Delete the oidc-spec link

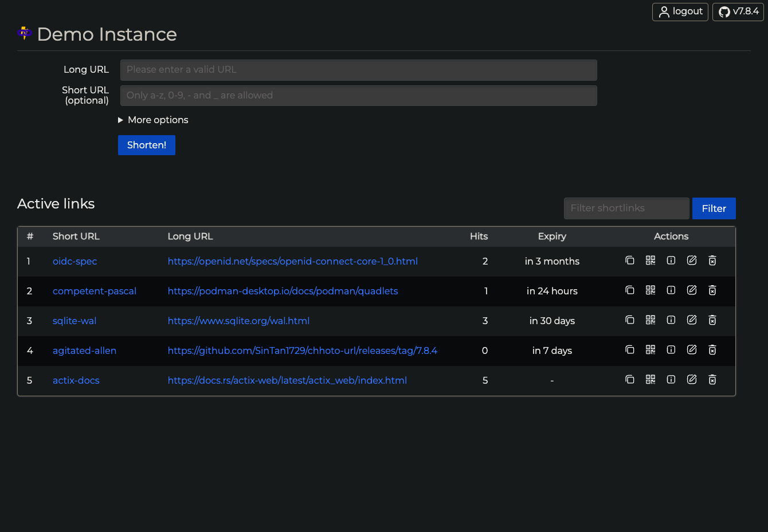click(712, 261)
